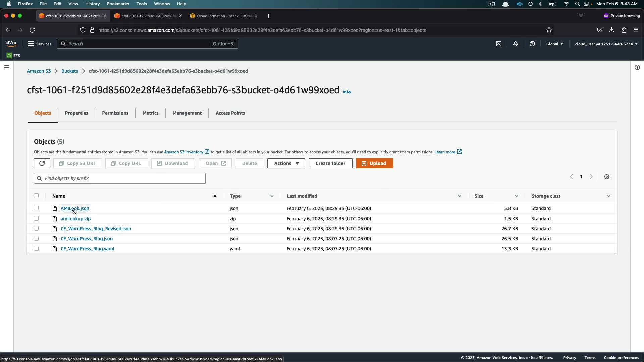Open the Services grid menu
The height and width of the screenshot is (362, 644).
[x=40, y=44]
